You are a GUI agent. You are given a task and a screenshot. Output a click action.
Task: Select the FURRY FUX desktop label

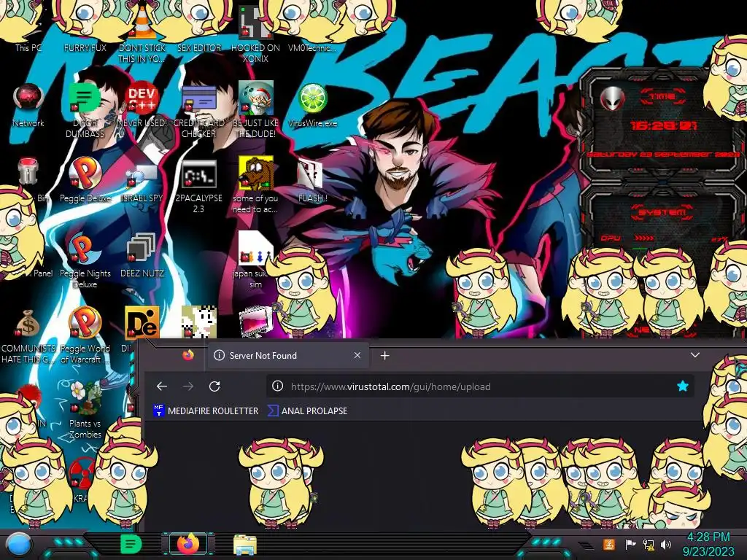[85, 47]
